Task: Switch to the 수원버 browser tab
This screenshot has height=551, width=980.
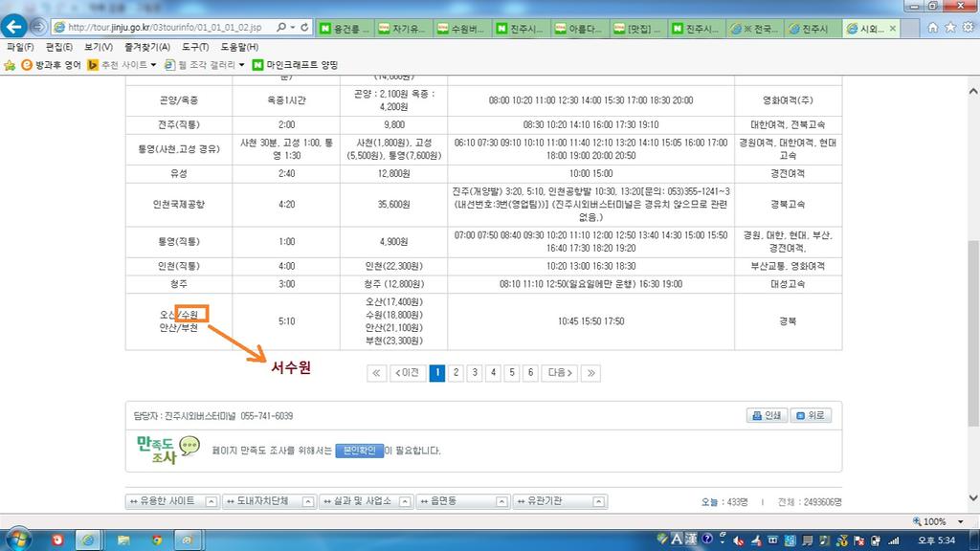Action: coord(462,29)
